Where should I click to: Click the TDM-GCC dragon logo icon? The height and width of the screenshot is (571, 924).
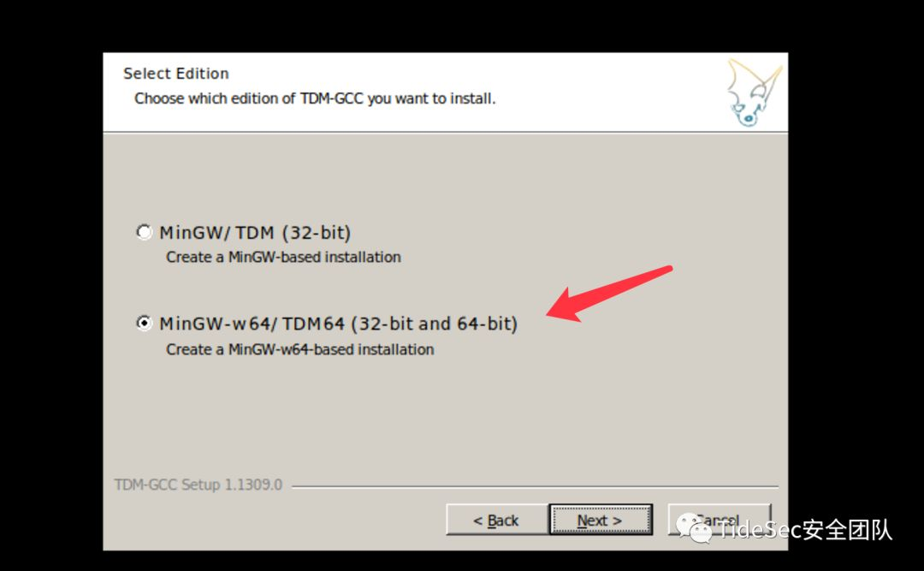tap(753, 92)
